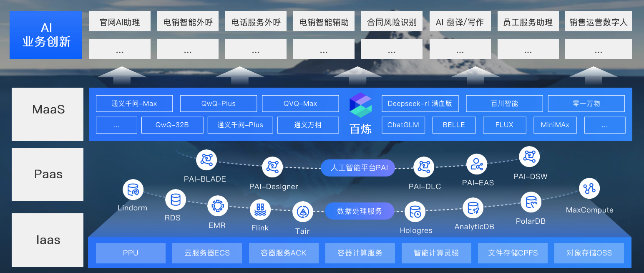Select the AI 业务创新 blue label

pos(46,35)
